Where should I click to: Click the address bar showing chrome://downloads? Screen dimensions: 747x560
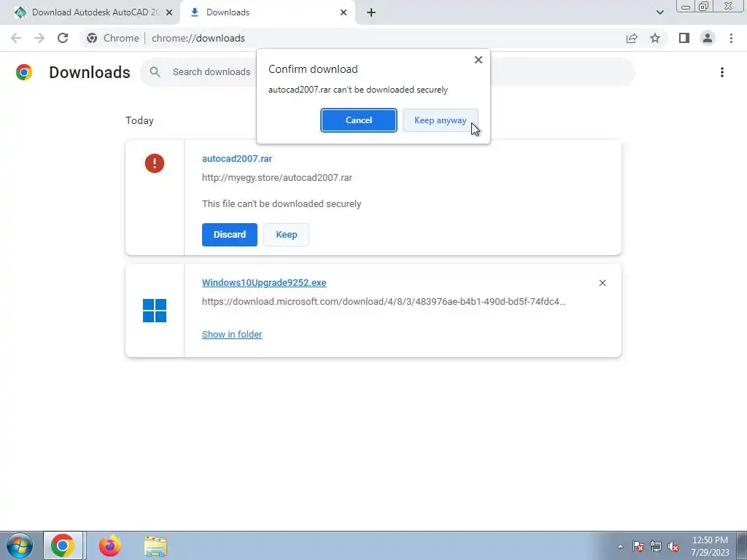coord(198,38)
